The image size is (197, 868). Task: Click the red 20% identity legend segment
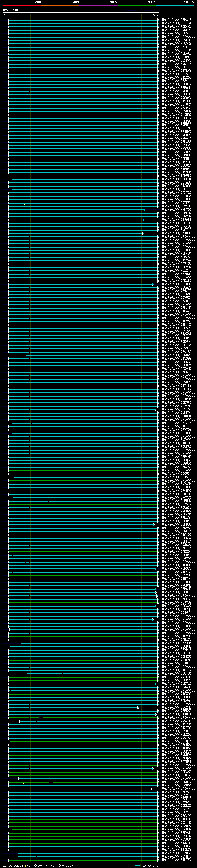pos(22,6)
